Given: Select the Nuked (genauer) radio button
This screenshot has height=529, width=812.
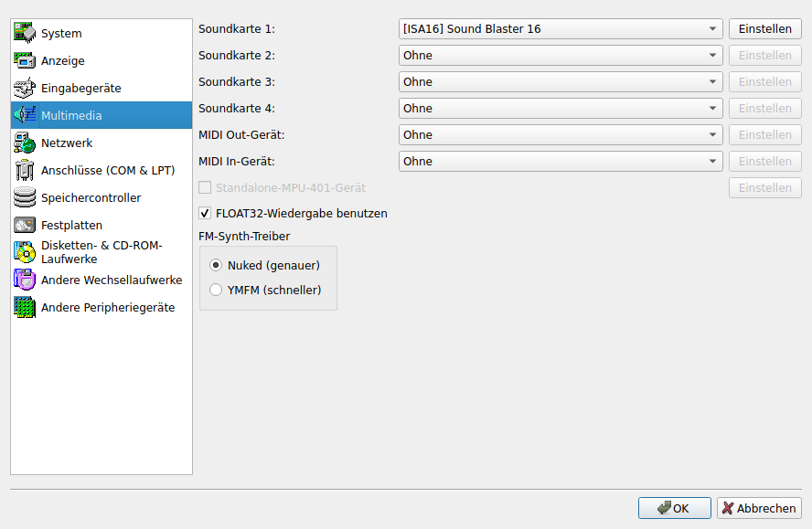Looking at the screenshot, I should coord(216,265).
